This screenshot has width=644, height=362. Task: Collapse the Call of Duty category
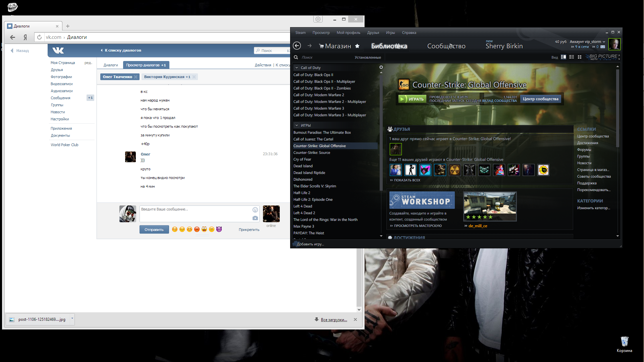tap(297, 68)
